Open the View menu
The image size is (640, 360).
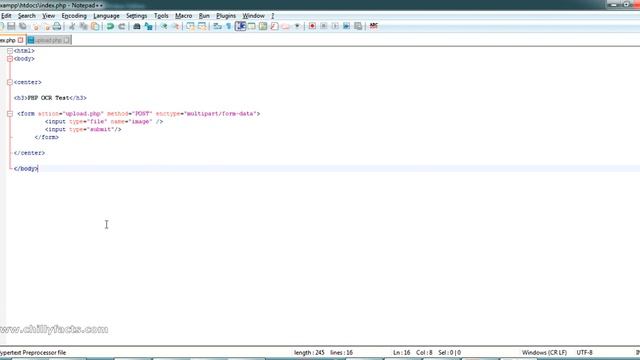click(48, 16)
